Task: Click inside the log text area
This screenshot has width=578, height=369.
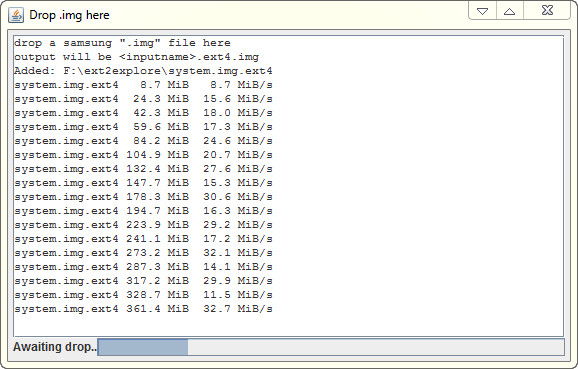Action: (x=288, y=186)
